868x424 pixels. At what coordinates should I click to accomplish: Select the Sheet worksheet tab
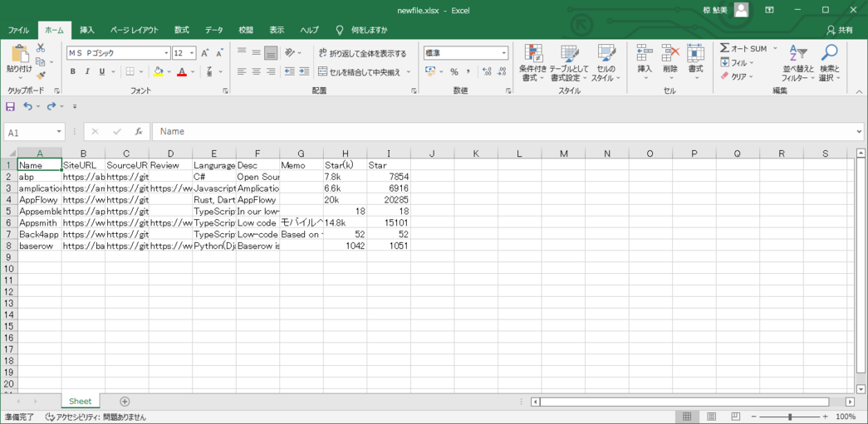(x=80, y=401)
